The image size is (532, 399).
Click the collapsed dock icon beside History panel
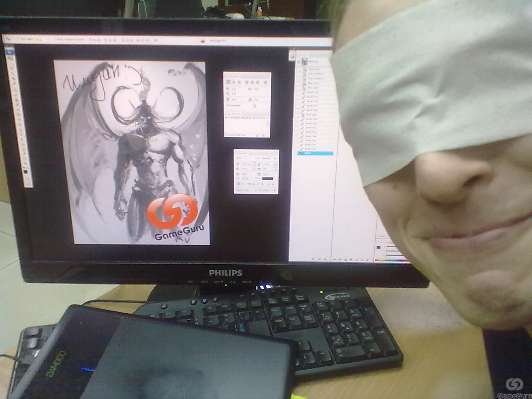[x=293, y=57]
